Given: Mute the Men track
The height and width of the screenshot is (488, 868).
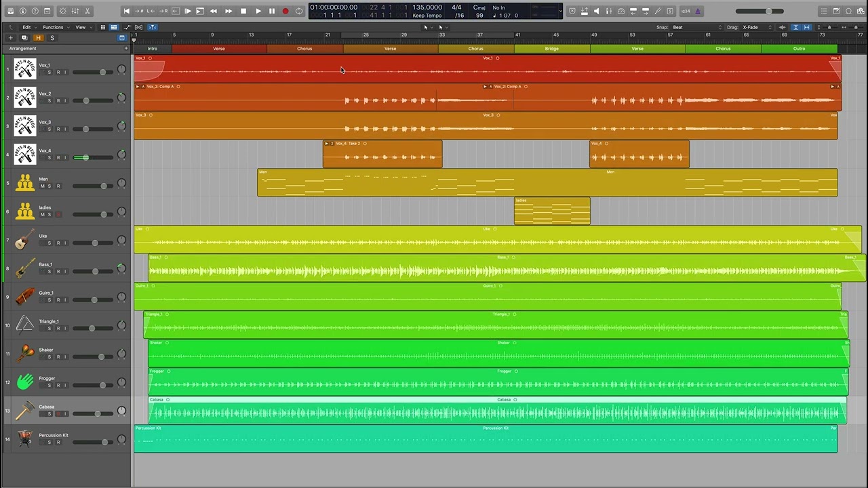Looking at the screenshot, I should point(42,186).
